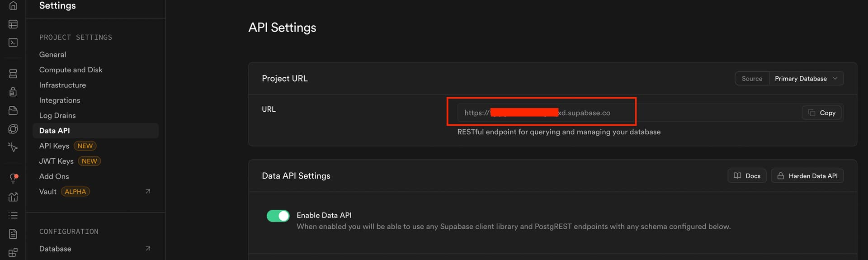Open Authentication lock icon

13,92
